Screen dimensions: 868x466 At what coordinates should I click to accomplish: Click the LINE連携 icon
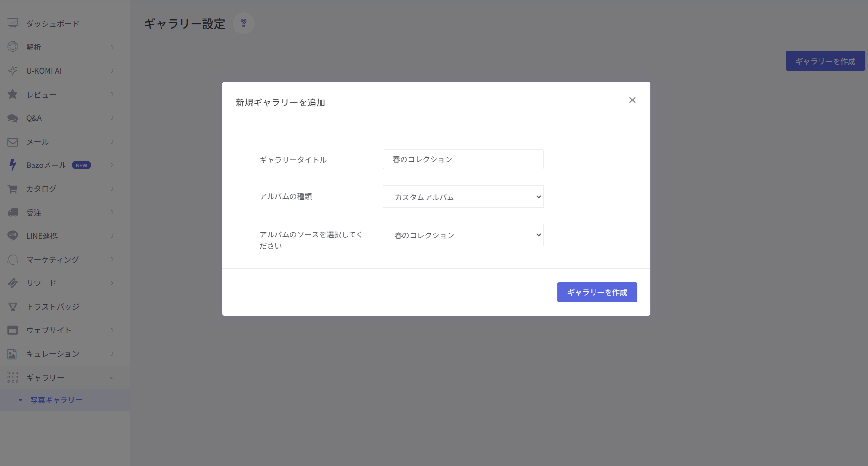(x=13, y=236)
